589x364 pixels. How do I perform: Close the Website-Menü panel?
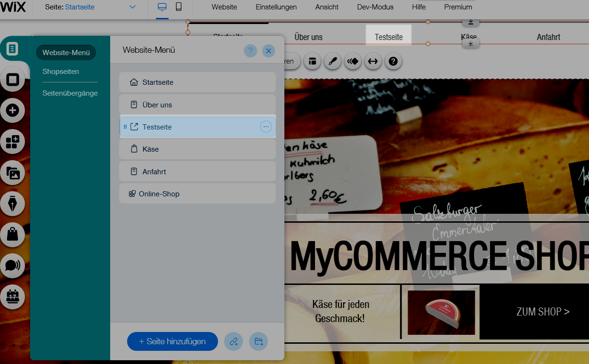268,51
